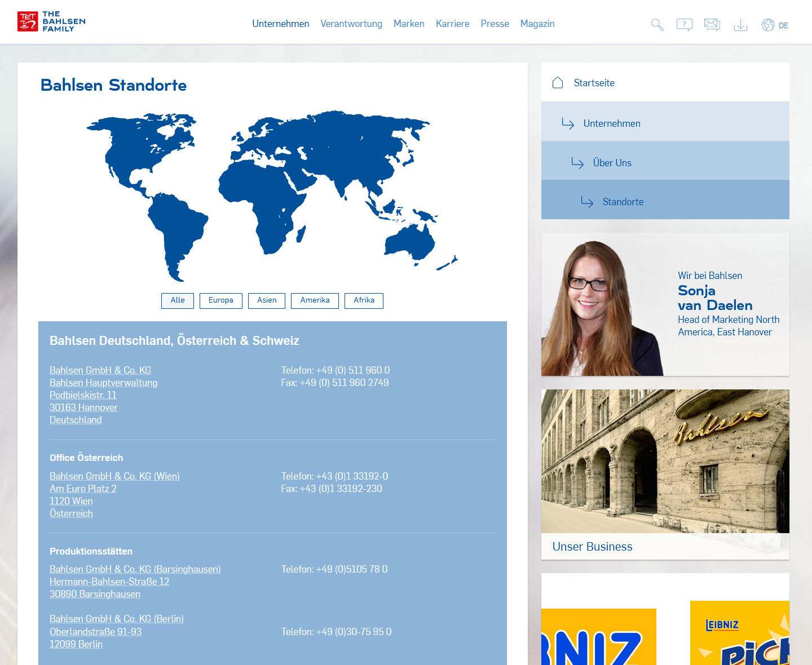812x665 pixels.
Task: Open the Karriere menu
Action: 452,24
